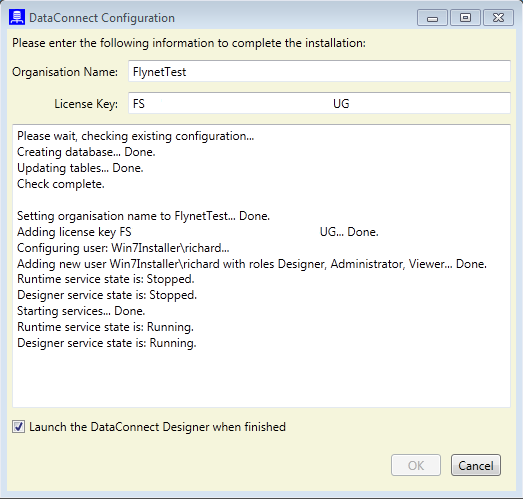
Task: Click the OK button
Action: 416,465
